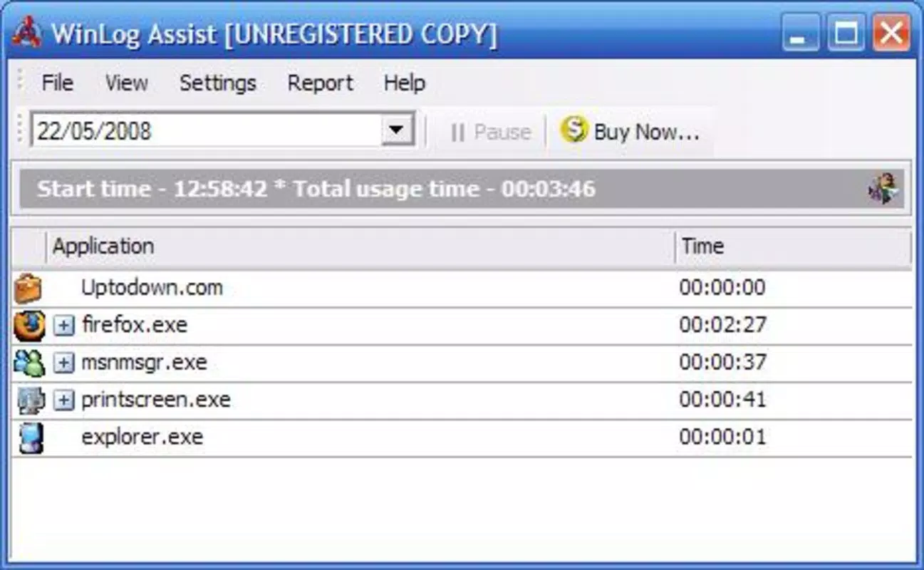
Task: Select the firefox.exe label
Action: (135, 325)
